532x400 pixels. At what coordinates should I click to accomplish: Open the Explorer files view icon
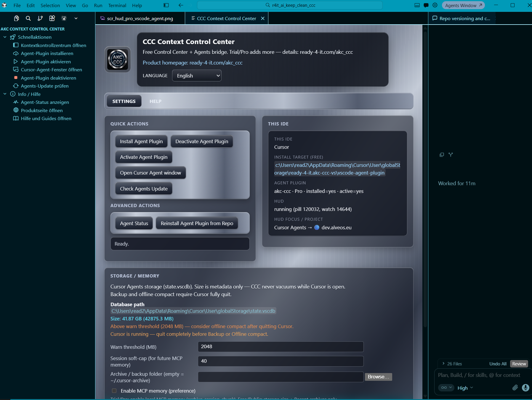[x=17, y=18]
